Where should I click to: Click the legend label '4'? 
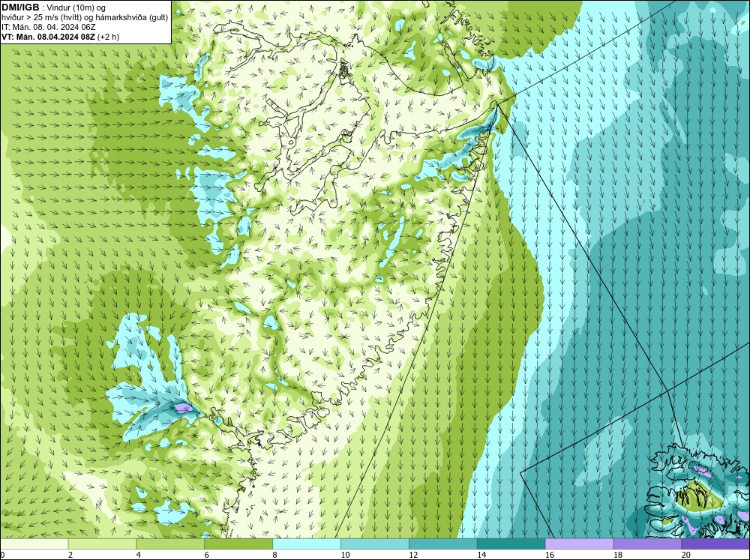click(139, 555)
